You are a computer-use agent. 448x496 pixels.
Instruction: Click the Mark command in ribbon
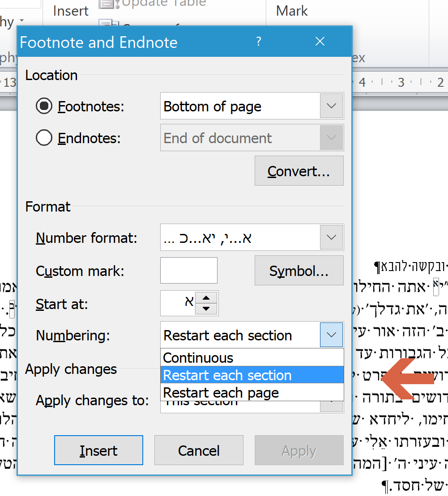coord(292,11)
